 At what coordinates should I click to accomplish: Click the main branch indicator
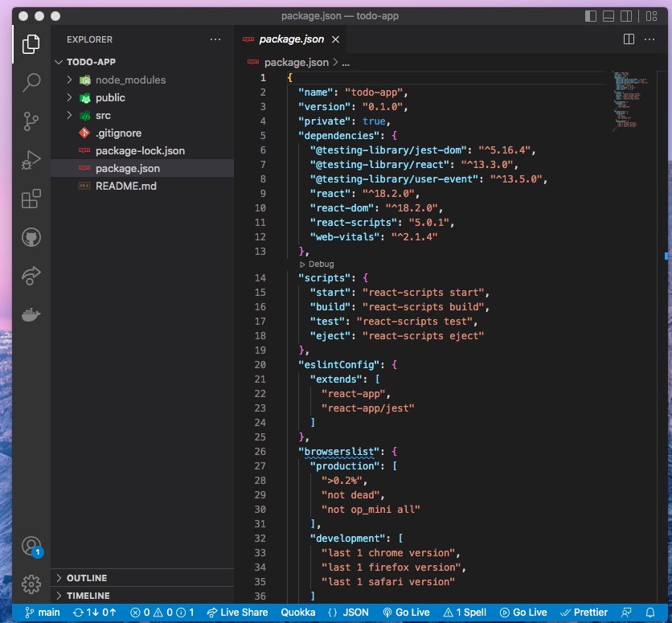(x=43, y=613)
